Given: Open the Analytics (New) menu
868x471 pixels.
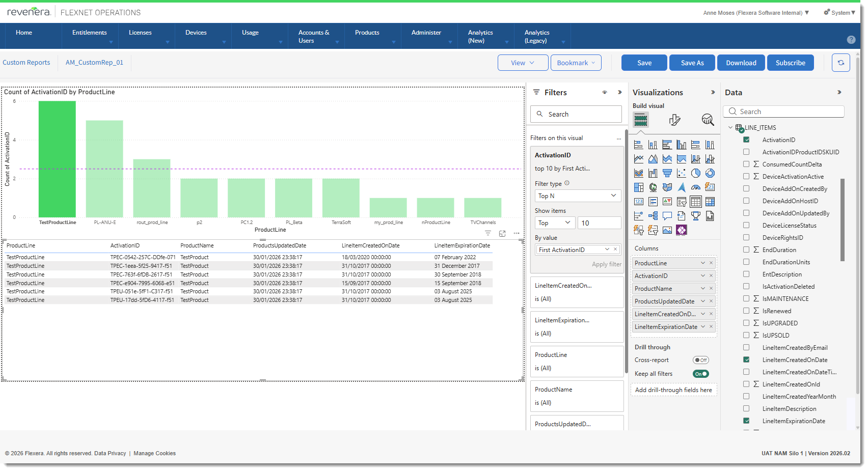Looking at the screenshot, I should pos(480,36).
